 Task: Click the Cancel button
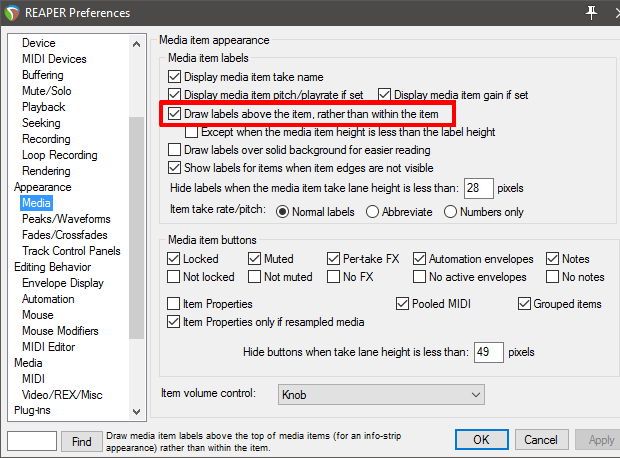[541, 439]
